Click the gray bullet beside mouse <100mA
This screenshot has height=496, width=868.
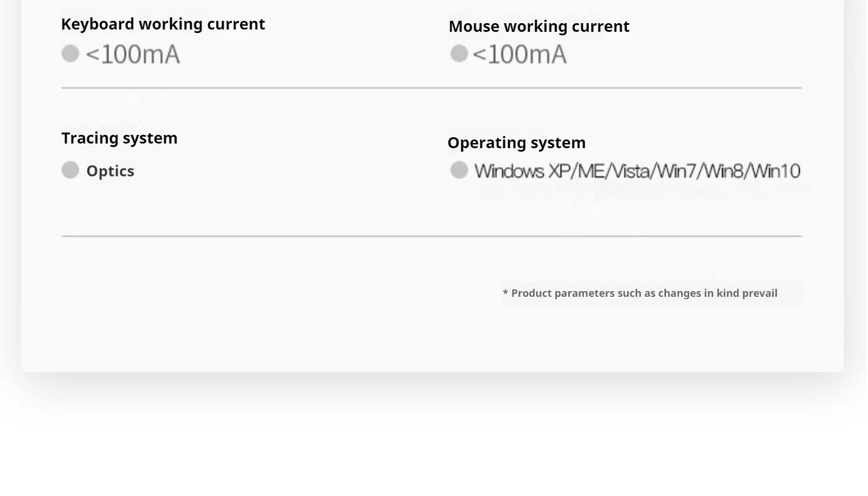click(459, 54)
